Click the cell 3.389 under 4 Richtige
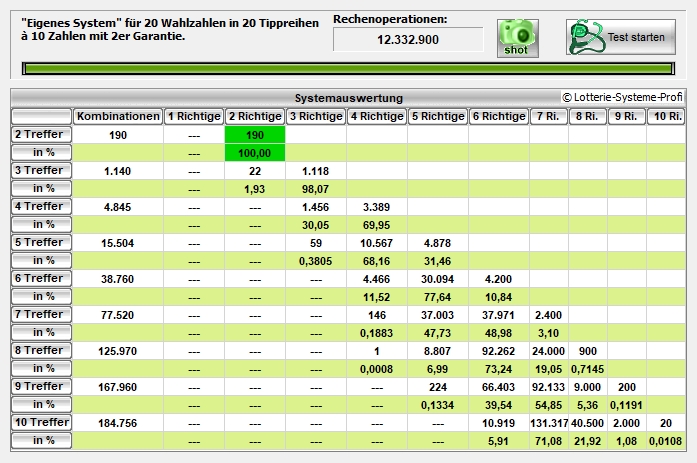This screenshot has width=697, height=463. [x=377, y=207]
